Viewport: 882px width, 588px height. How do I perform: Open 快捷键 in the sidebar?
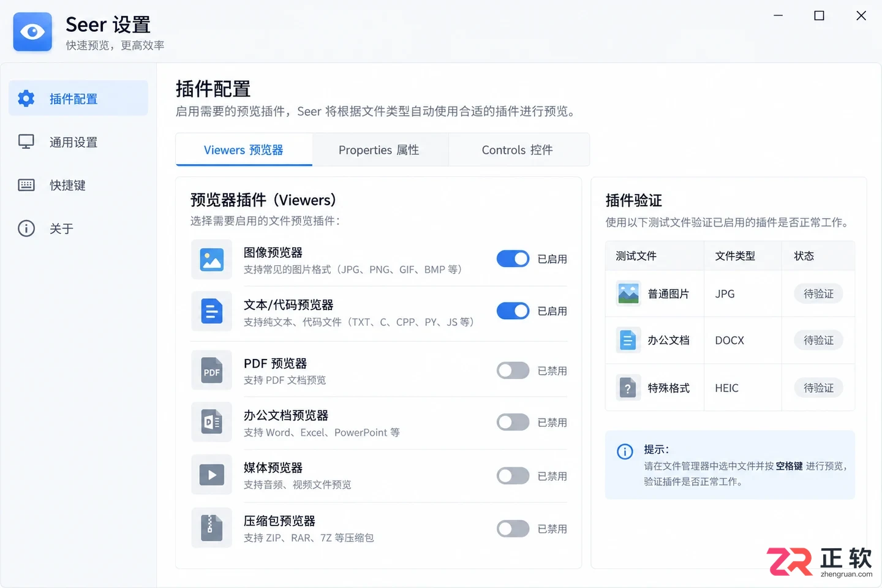tap(78, 185)
